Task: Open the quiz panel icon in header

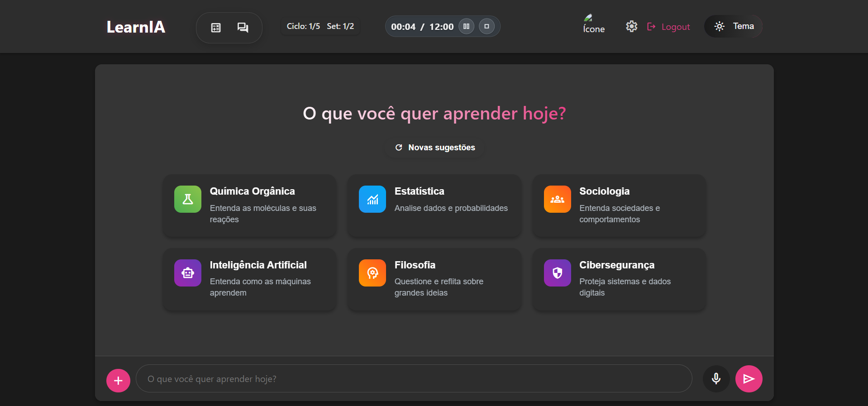Action: (x=216, y=28)
